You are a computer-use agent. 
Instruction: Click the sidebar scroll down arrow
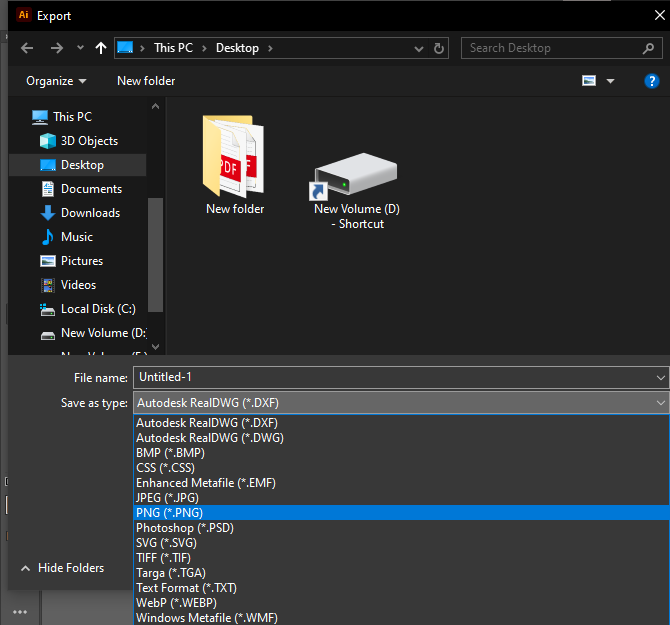(x=156, y=346)
